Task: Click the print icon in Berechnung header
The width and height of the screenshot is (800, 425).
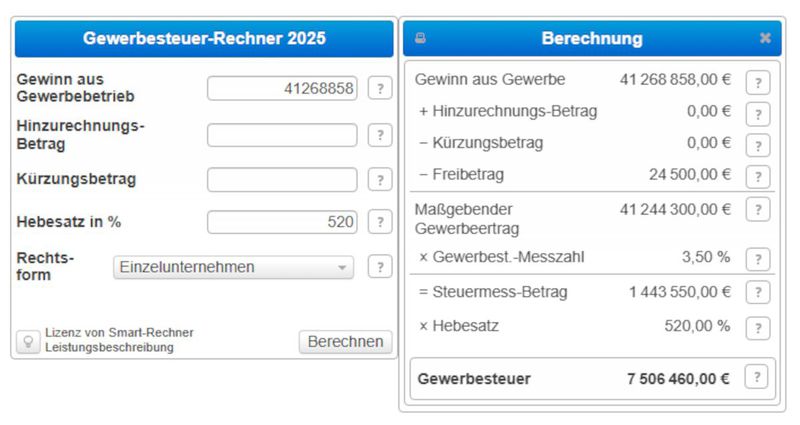Action: [x=421, y=39]
